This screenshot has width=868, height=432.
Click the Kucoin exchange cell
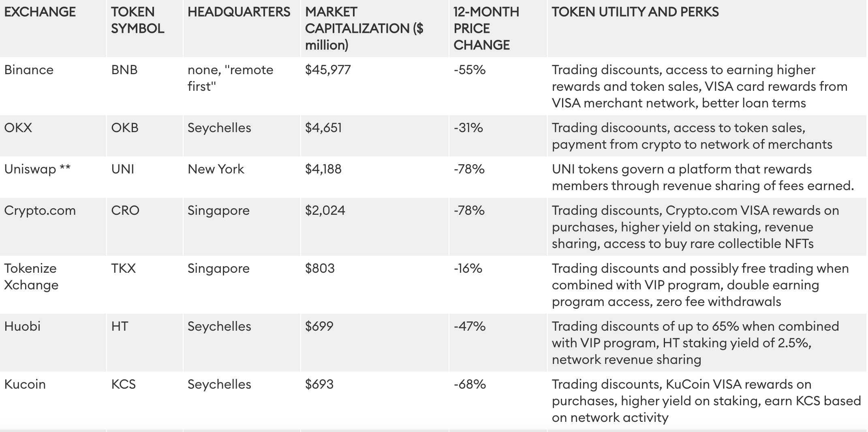point(25,385)
